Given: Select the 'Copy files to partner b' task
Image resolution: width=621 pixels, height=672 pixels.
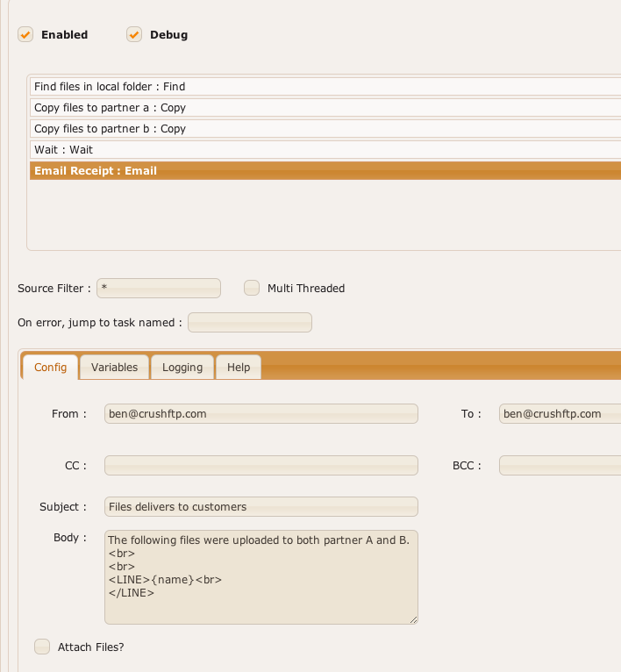Looking at the screenshot, I should (325, 129).
